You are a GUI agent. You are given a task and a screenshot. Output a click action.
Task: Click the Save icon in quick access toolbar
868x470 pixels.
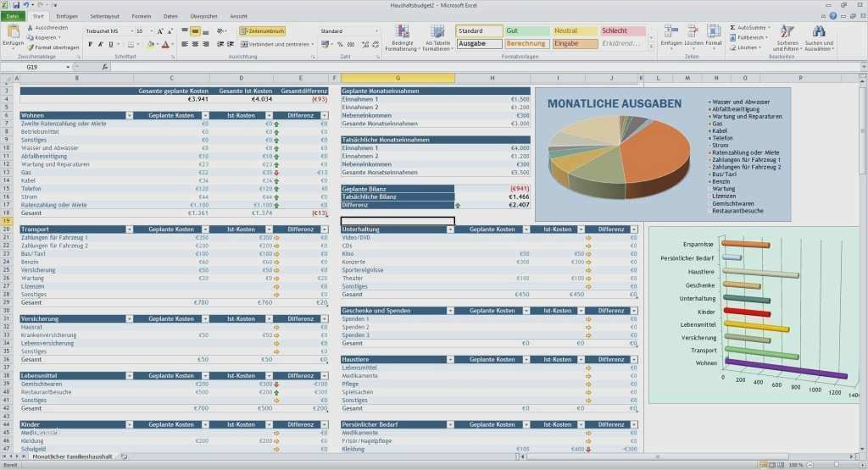[15, 5]
